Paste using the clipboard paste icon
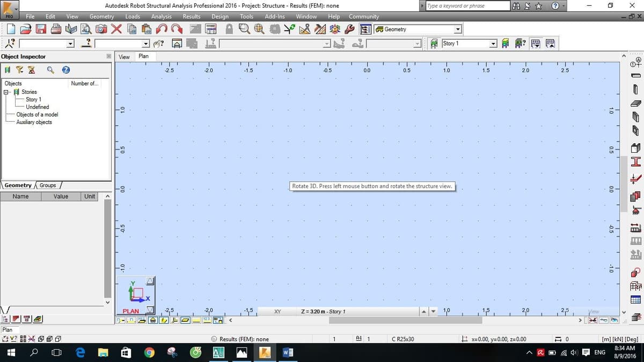 147,29
